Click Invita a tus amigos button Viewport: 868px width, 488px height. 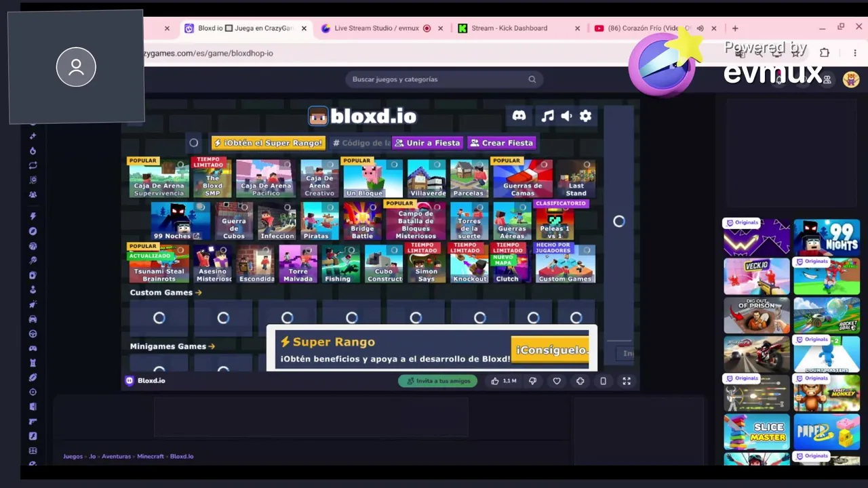tap(438, 381)
